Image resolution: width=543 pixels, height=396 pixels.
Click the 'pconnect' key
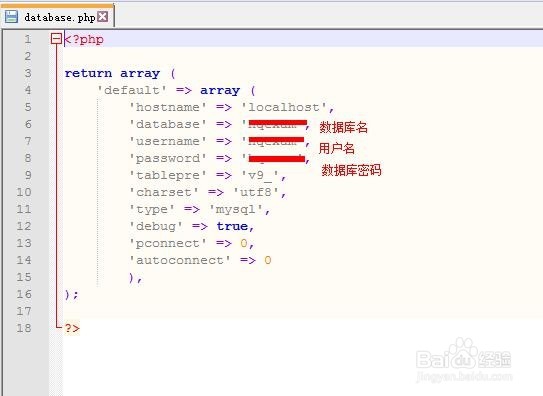tap(168, 243)
